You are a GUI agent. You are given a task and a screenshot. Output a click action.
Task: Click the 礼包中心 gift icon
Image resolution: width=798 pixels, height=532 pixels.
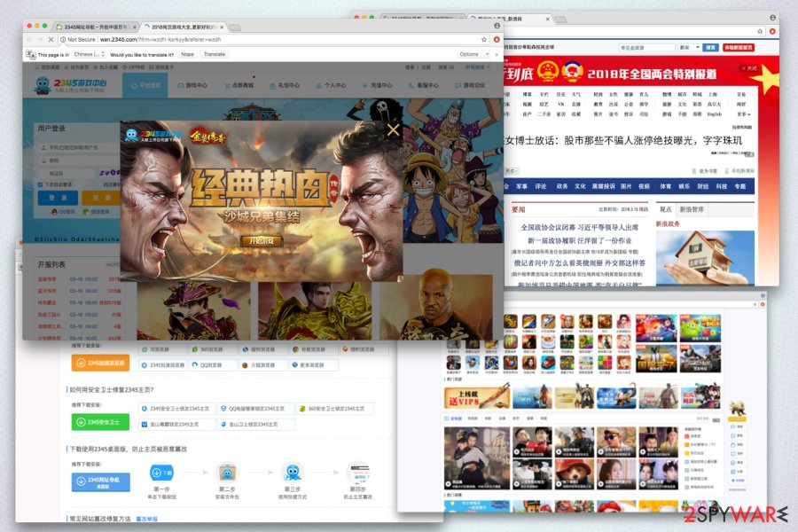(273, 85)
